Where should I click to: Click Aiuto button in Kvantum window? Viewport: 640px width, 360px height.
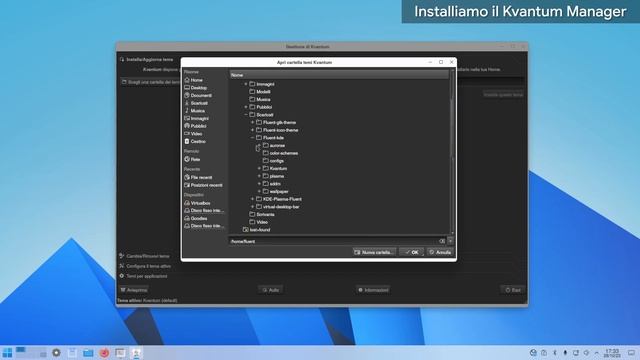coord(271,290)
